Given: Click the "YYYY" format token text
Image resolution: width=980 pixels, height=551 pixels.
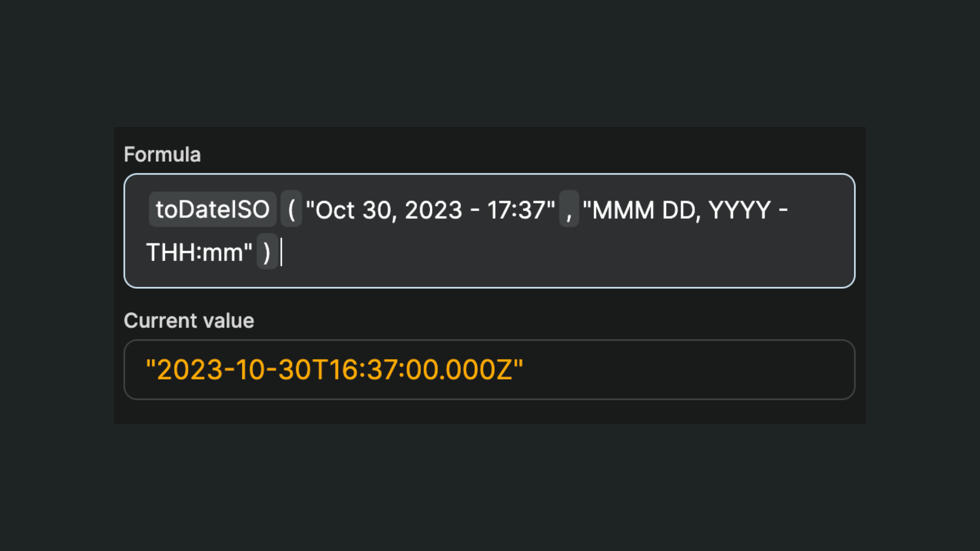Looking at the screenshot, I should (x=740, y=210).
